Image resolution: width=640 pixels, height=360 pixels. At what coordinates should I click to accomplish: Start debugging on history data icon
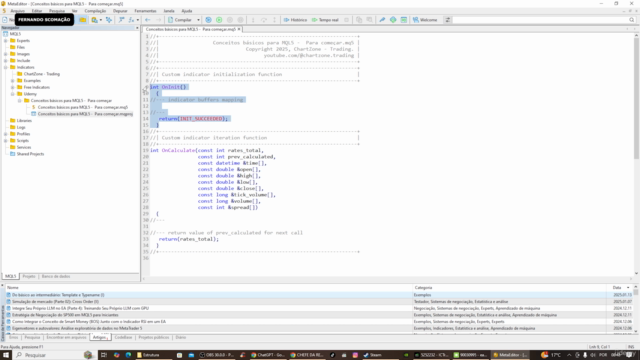(209, 20)
